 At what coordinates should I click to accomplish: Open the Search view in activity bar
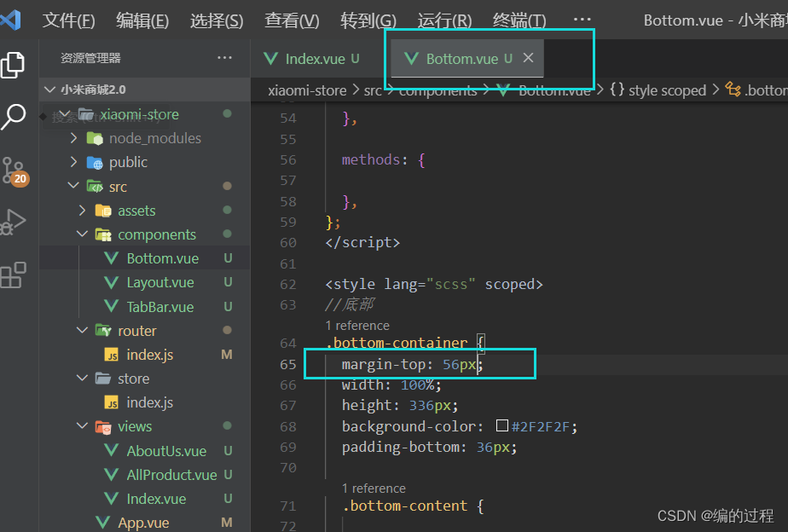(x=13, y=117)
